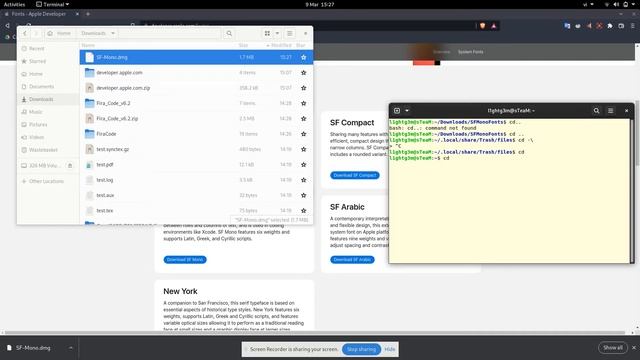Open the browser main menu
Screen dimensions: 640x360
pos(632,26)
